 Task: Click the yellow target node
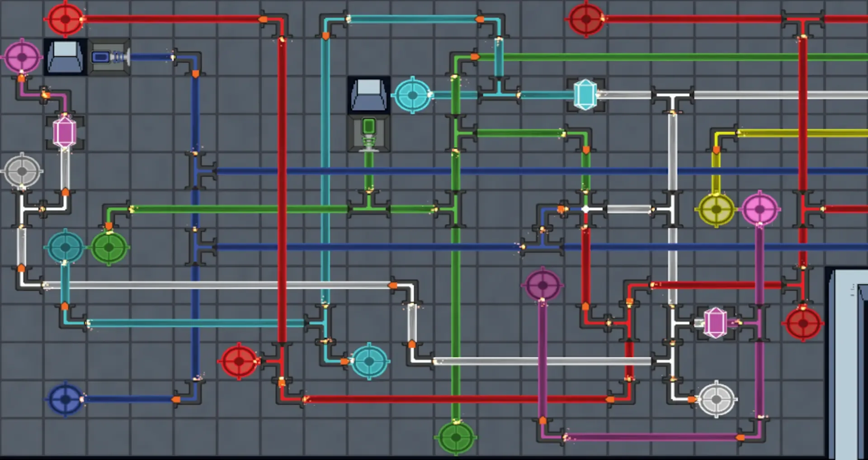pos(716,209)
